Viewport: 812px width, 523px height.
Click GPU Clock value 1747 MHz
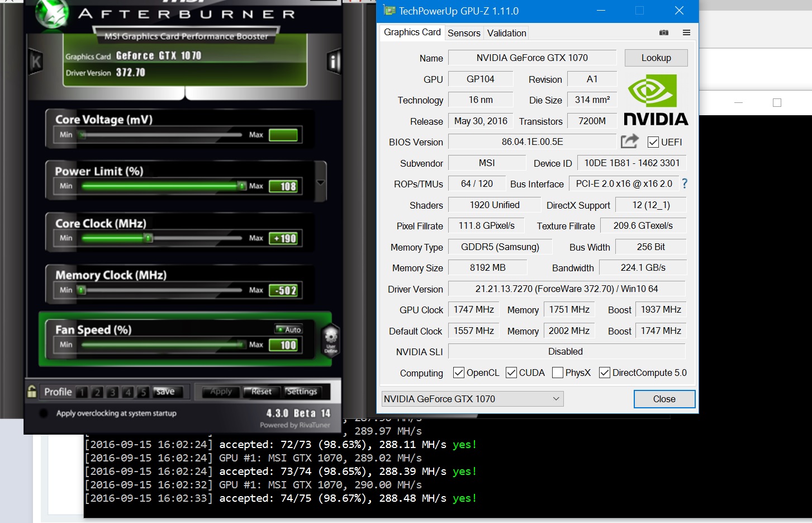coord(474,309)
